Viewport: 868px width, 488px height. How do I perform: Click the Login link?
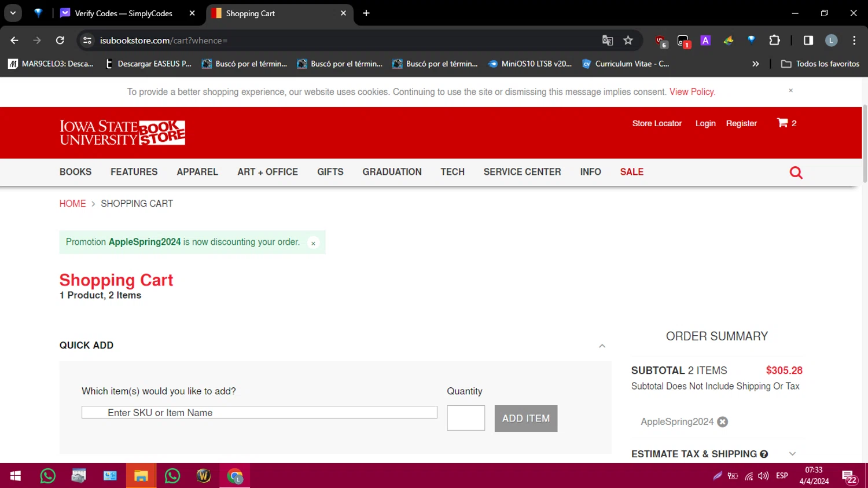tap(705, 123)
